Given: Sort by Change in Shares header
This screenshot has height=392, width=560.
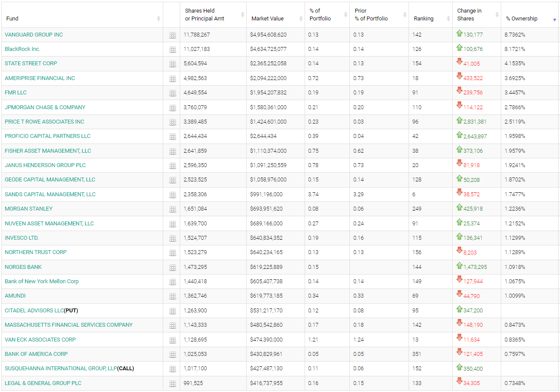Looking at the screenshot, I should click(476, 15).
